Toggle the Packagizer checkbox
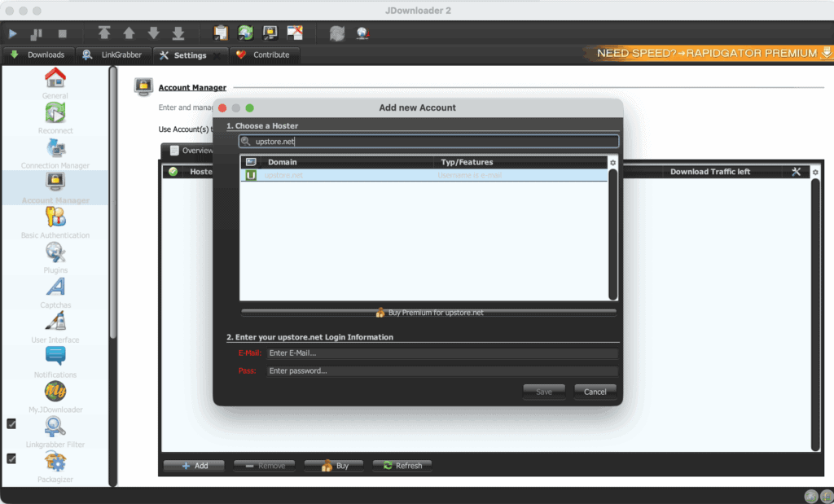Image resolution: width=834 pixels, height=504 pixels. click(x=11, y=458)
